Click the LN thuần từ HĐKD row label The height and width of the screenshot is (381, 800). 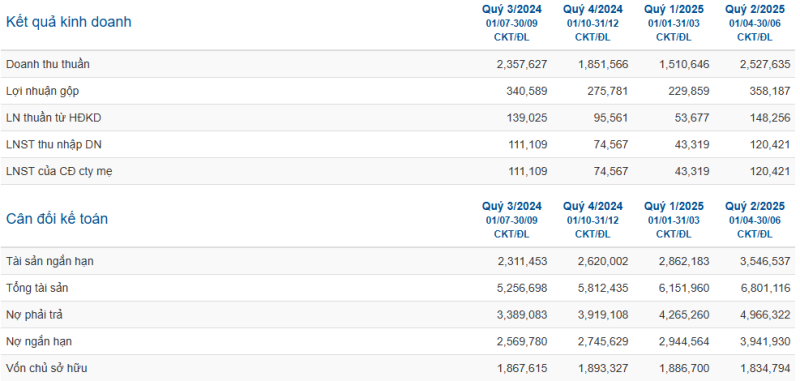(x=54, y=118)
